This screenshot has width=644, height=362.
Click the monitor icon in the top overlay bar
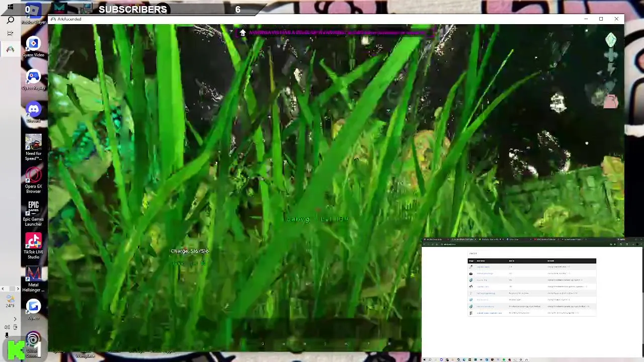[88, 8]
